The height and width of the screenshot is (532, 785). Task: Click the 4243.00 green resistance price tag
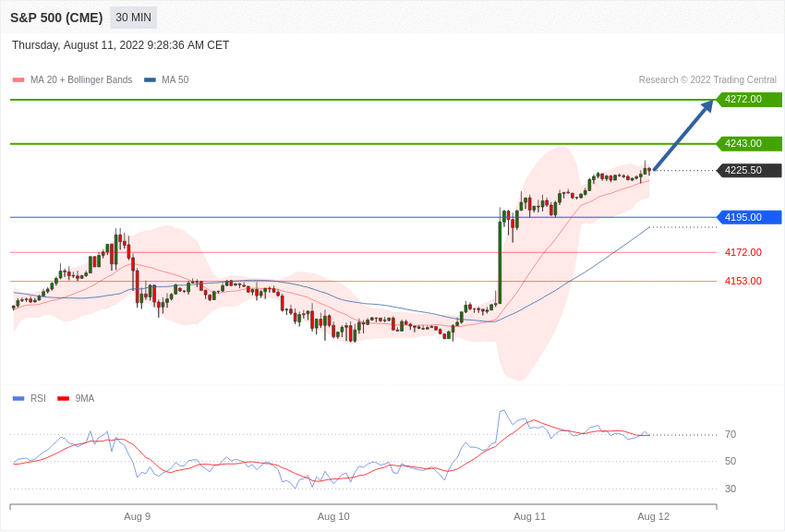click(x=750, y=144)
